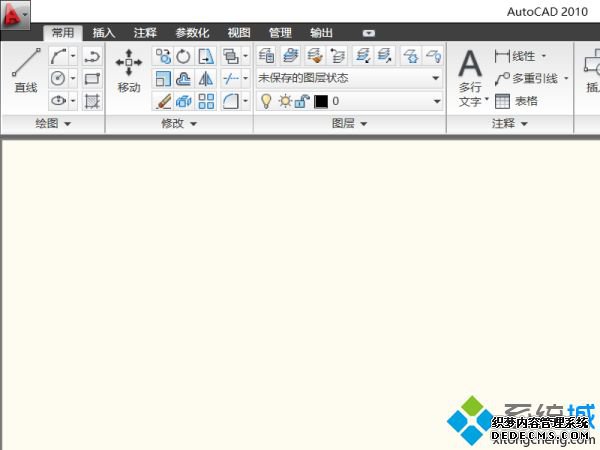Toggle layer 0 on/off lightbulb

266,101
